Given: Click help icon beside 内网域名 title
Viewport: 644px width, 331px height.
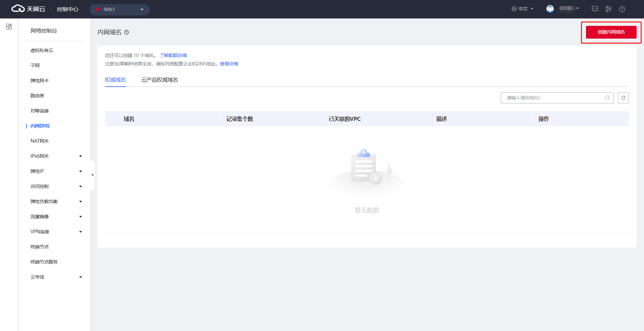Looking at the screenshot, I should click(126, 33).
